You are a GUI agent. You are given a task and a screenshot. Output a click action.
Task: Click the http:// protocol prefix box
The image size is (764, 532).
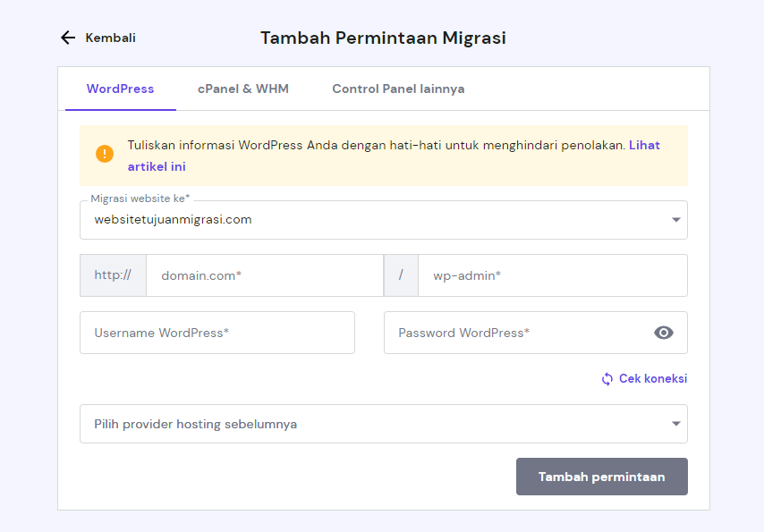113,275
